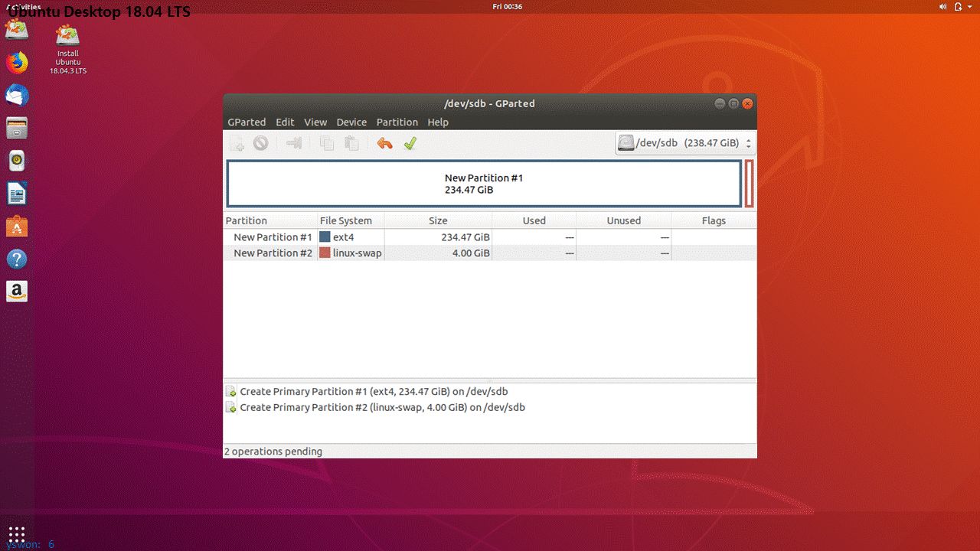Viewport: 980px width, 551px height.
Task: Click the /dev/sdb - GParted title bar
Action: click(x=490, y=103)
